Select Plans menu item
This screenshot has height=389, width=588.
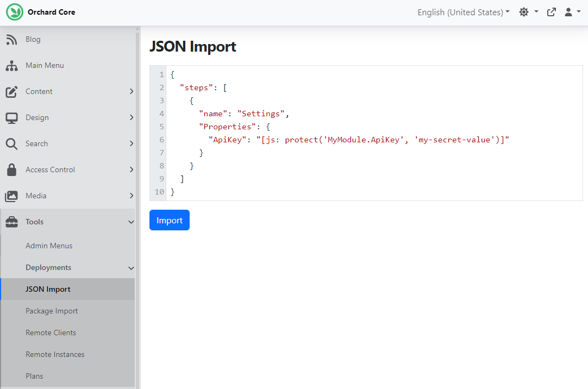click(x=34, y=377)
